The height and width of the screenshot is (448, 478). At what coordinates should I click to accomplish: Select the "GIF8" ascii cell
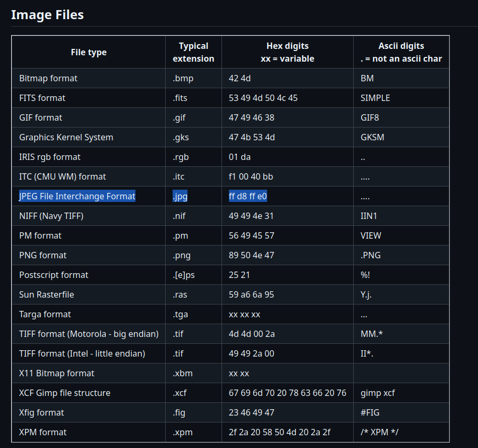pos(370,117)
